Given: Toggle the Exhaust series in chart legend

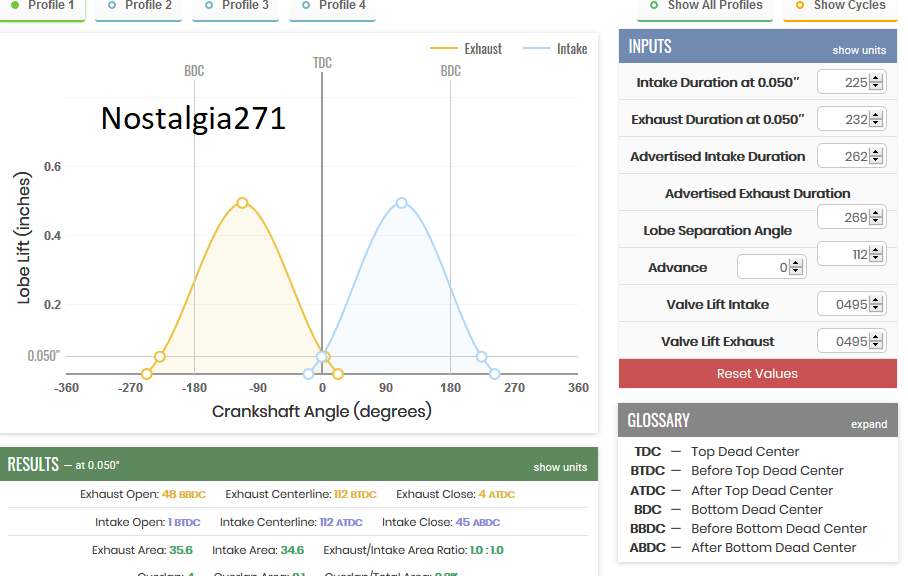Looking at the screenshot, I should point(466,49).
